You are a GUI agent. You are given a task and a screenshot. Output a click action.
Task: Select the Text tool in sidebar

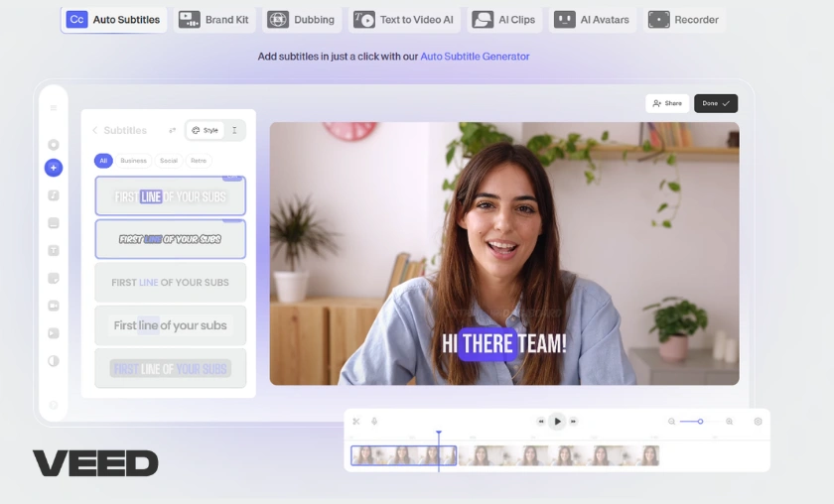[x=54, y=250]
